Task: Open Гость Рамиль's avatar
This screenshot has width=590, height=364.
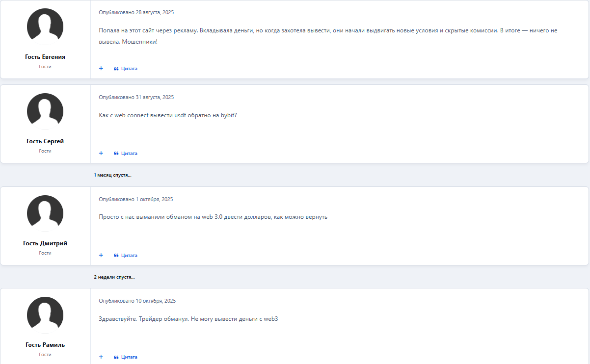Action: pyautogui.click(x=45, y=315)
